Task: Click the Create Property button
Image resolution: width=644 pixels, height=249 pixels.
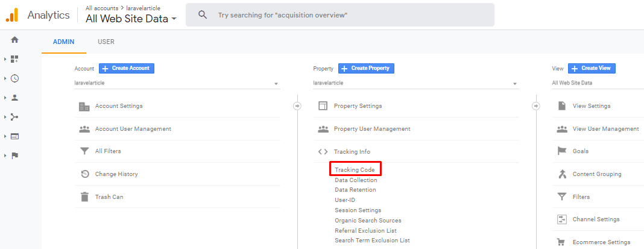Action: click(366, 68)
